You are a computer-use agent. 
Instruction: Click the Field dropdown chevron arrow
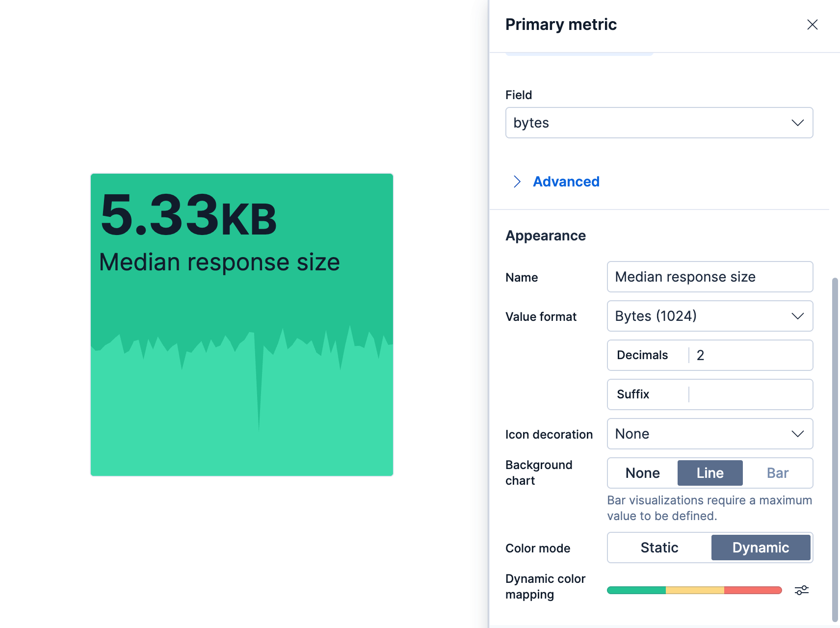[797, 123]
